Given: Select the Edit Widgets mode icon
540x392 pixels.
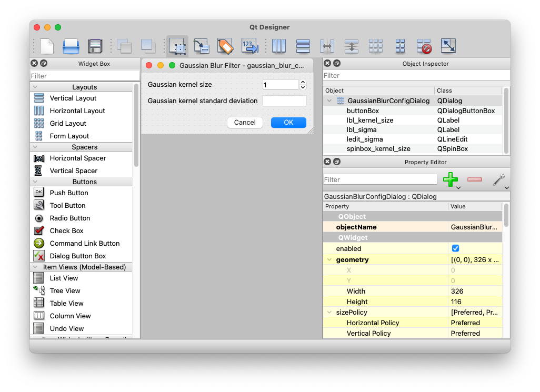Looking at the screenshot, I should click(x=177, y=46).
